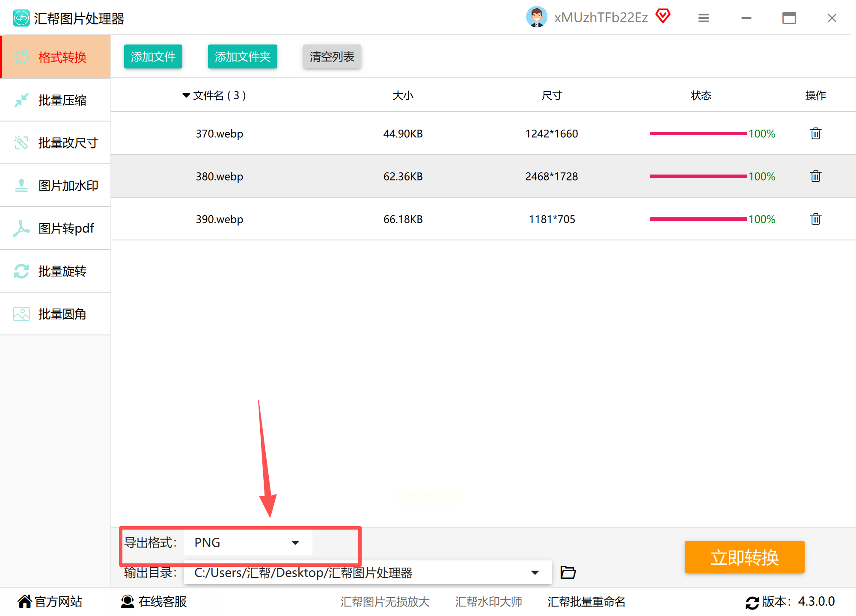This screenshot has width=856, height=616.
Task: Expand the output directory path dropdown
Action: coord(535,572)
